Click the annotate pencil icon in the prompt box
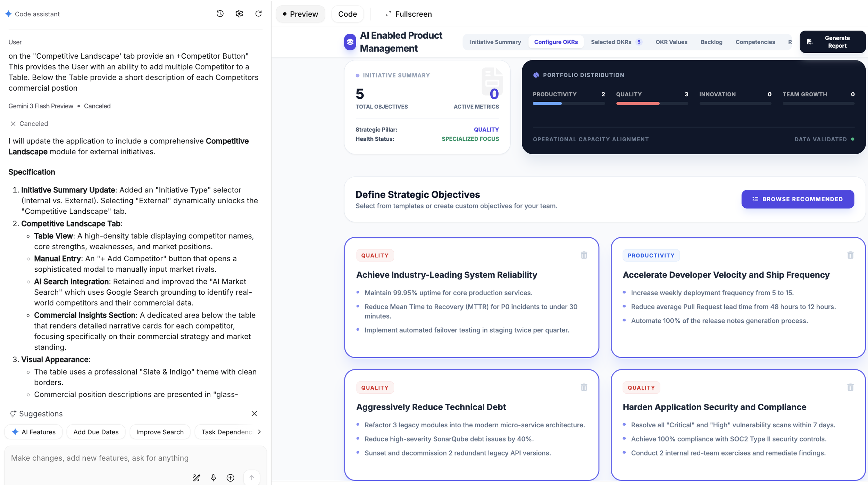This screenshot has height=485, width=868. 196,478
